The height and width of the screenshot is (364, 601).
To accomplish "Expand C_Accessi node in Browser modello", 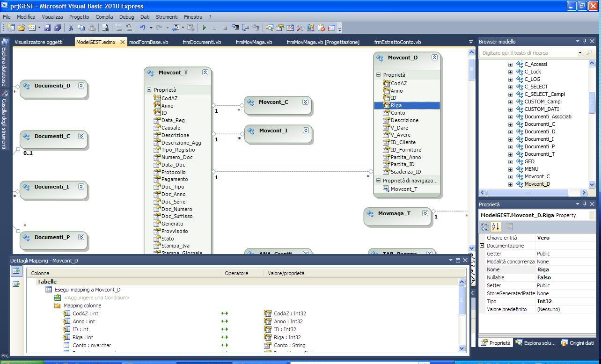I will [x=510, y=65].
